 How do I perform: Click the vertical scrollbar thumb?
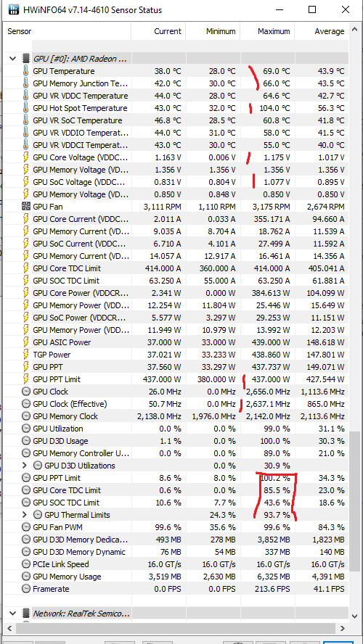(x=355, y=500)
